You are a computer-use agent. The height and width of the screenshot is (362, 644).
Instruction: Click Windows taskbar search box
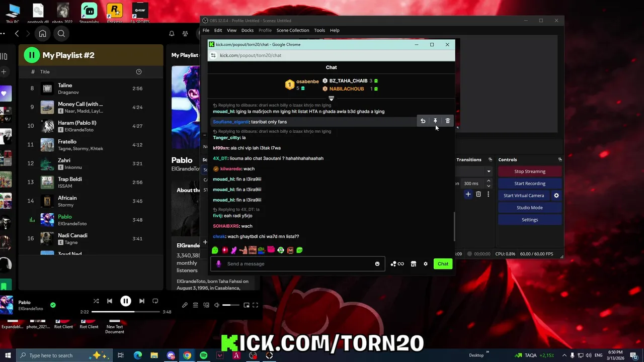click(x=64, y=355)
